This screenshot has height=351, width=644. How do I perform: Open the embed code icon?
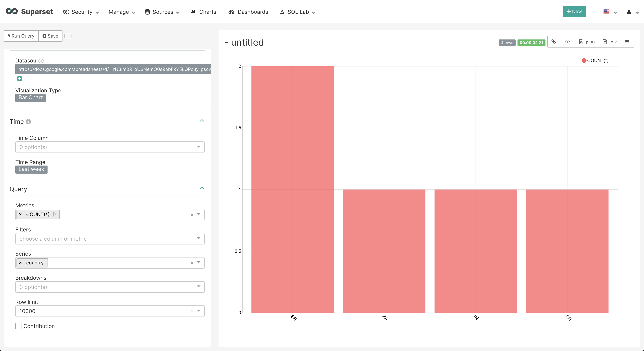[x=568, y=42]
